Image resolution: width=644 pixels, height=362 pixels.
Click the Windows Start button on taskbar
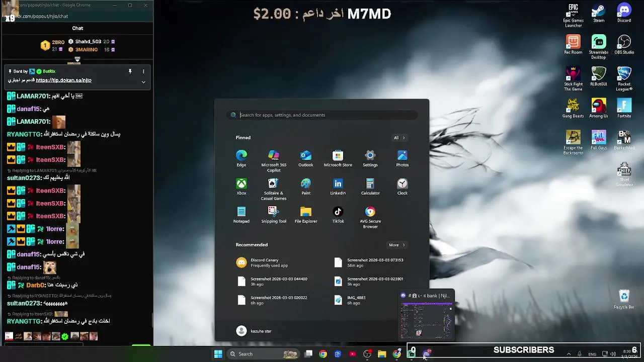click(x=218, y=354)
